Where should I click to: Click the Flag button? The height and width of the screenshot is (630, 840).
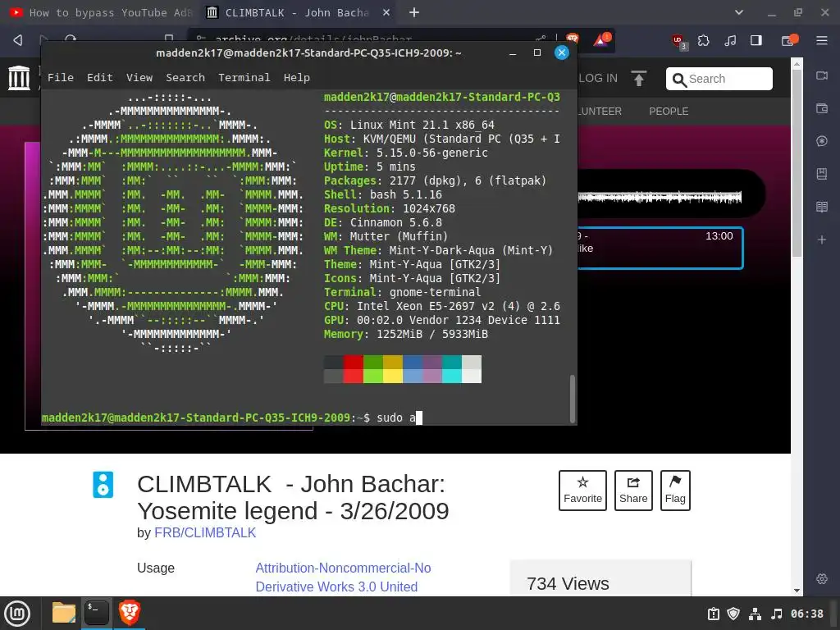675,491
